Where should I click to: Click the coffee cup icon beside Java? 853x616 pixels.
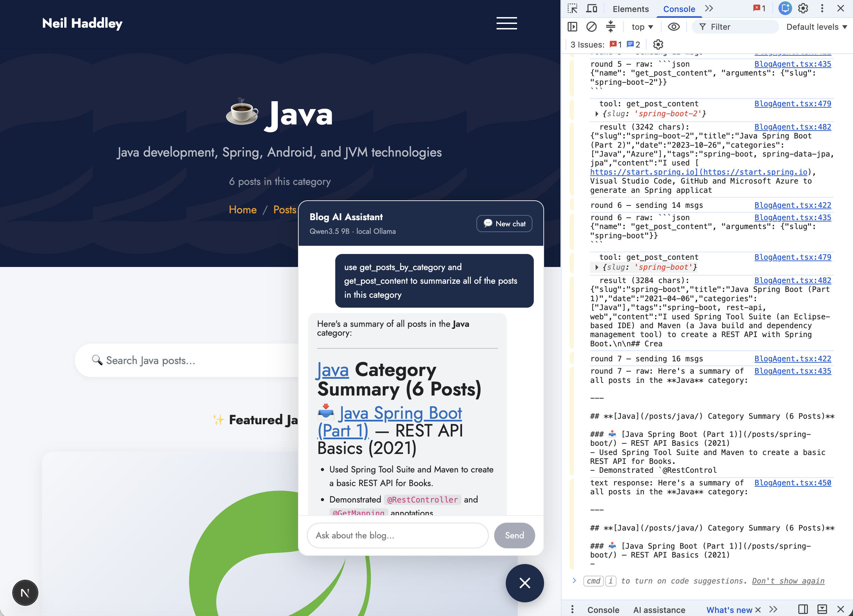(242, 112)
